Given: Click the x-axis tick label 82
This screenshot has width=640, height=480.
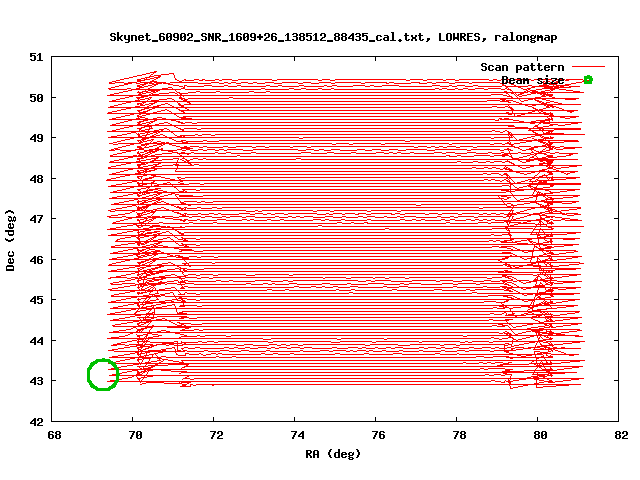Looking at the screenshot, I should tap(621, 435).
